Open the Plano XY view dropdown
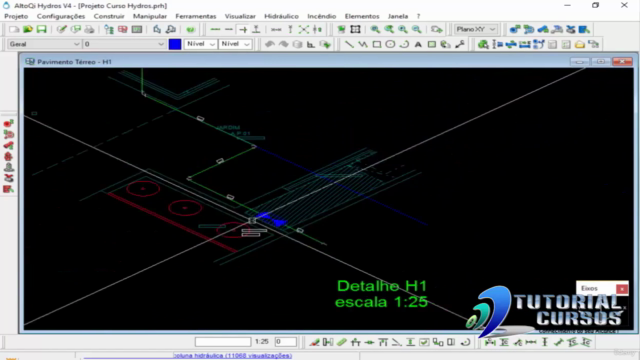 (476, 29)
